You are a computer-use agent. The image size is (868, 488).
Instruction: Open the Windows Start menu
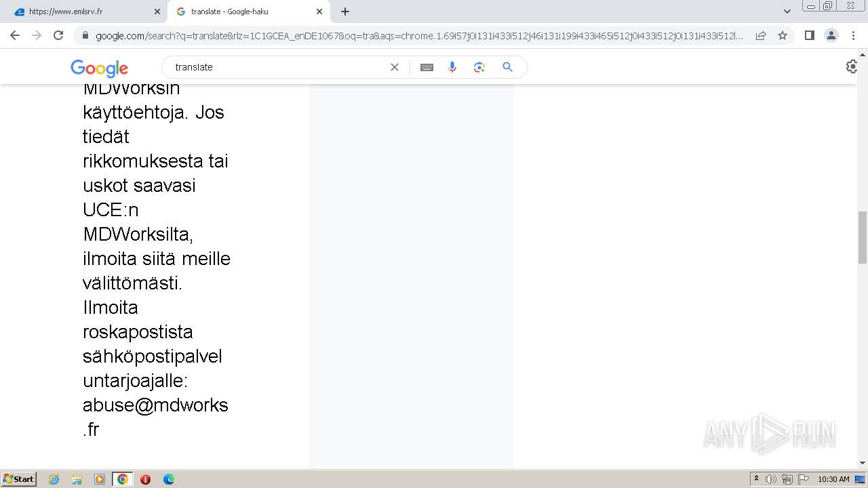click(18, 479)
